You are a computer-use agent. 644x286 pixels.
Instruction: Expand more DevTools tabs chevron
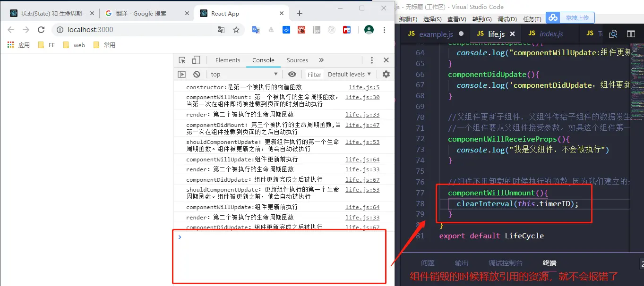(x=321, y=60)
